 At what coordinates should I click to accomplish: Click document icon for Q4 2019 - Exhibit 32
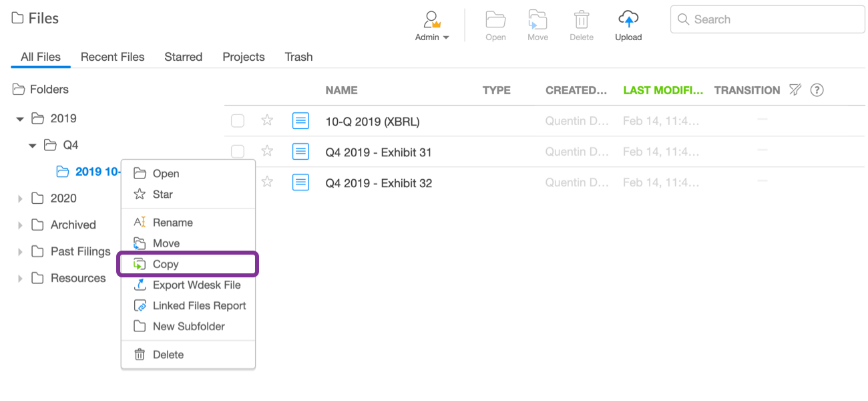(300, 182)
